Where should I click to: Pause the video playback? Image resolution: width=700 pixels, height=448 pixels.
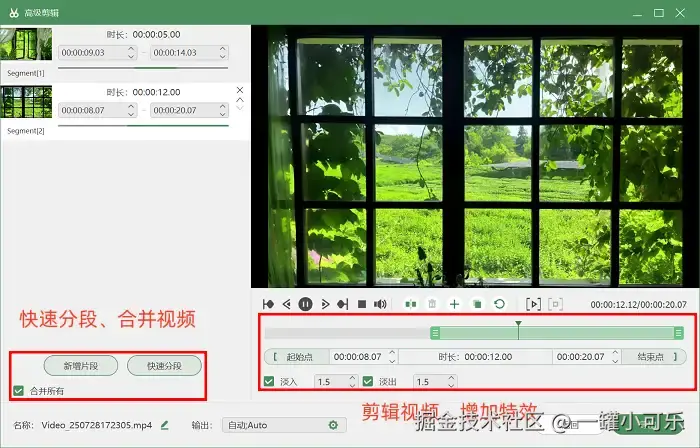pos(305,304)
